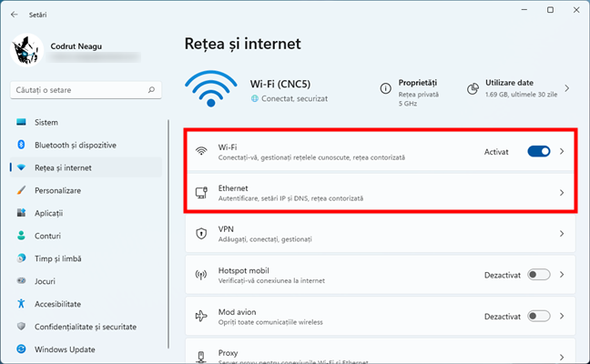Turn off the Wi-Fi toggle
This screenshot has height=364, width=590.
pos(539,152)
